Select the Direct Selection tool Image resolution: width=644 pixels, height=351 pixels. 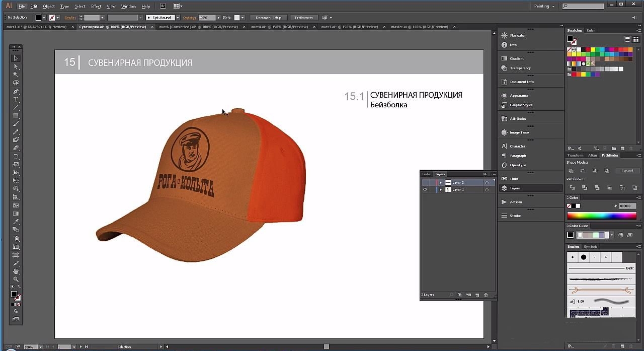coord(16,66)
